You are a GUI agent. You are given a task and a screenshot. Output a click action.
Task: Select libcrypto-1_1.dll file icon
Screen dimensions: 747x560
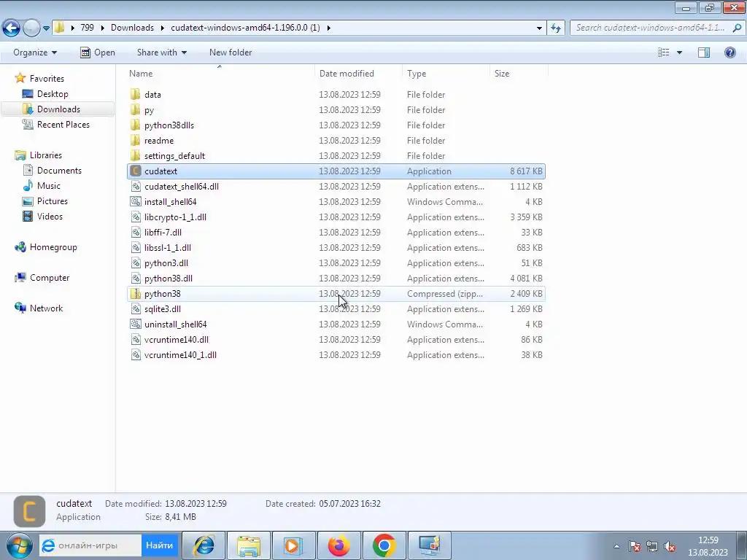136,217
